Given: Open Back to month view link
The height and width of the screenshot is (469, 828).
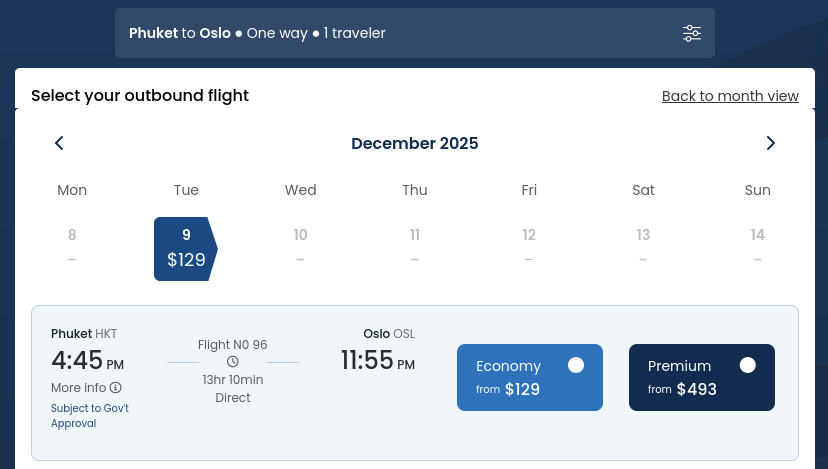Looking at the screenshot, I should (730, 96).
